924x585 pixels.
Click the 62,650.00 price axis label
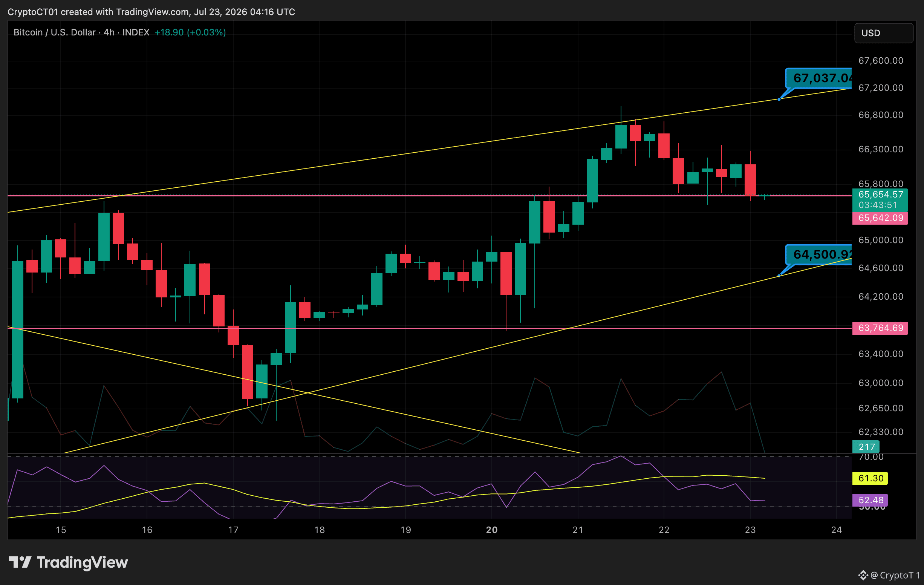click(881, 408)
